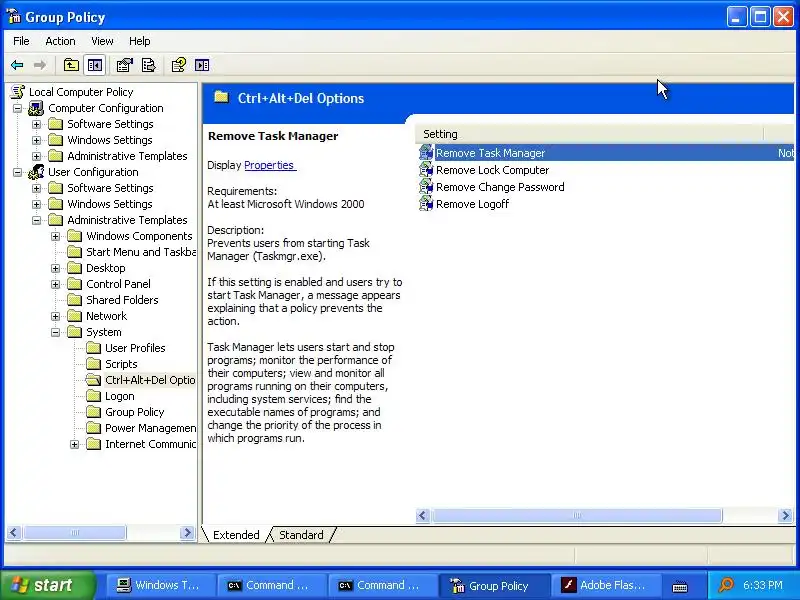Open the File menu
Viewport: 800px width, 600px height.
[x=21, y=41]
